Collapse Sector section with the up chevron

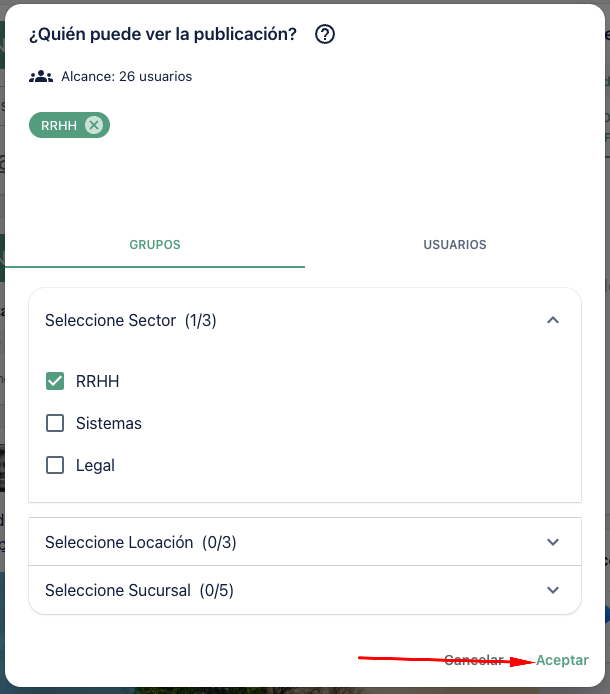click(x=553, y=320)
